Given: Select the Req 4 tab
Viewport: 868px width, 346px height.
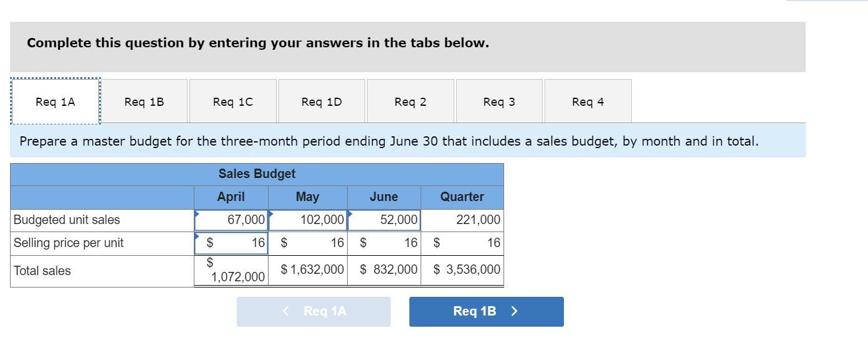Looking at the screenshot, I should (x=588, y=101).
